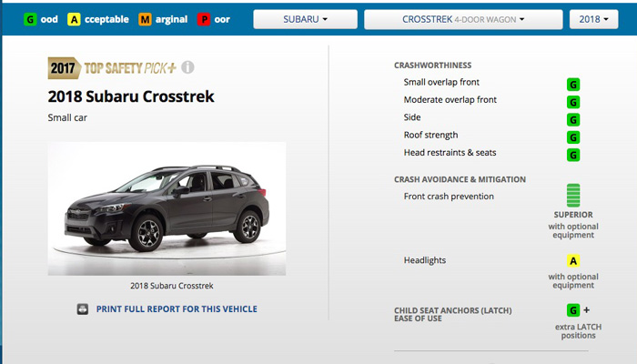
Task: Click the green Good legend swatch in header
Action: 30,19
